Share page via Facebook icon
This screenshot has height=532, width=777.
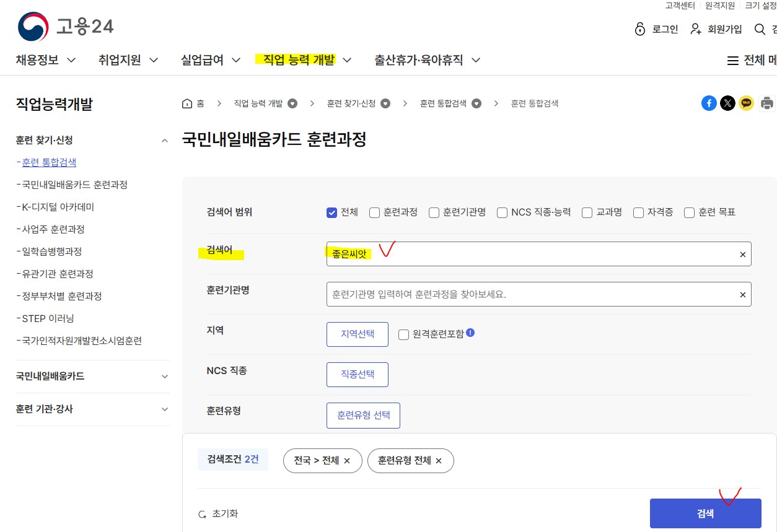[x=709, y=103]
